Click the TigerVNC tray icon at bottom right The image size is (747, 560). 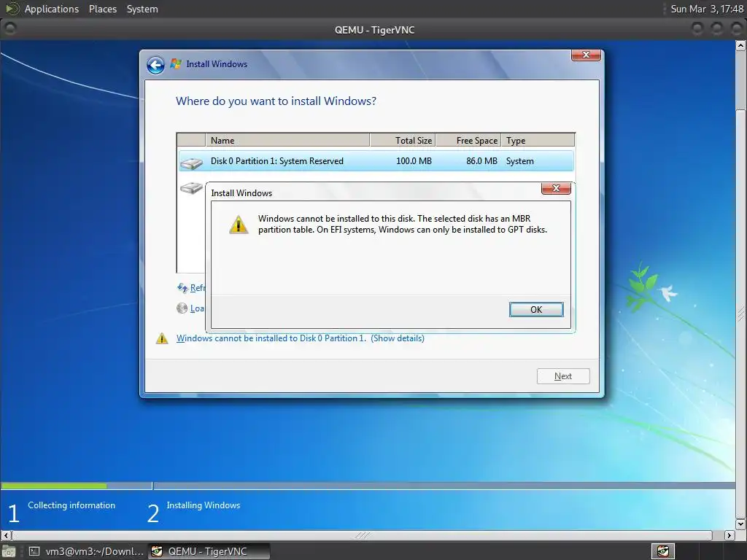click(662, 551)
